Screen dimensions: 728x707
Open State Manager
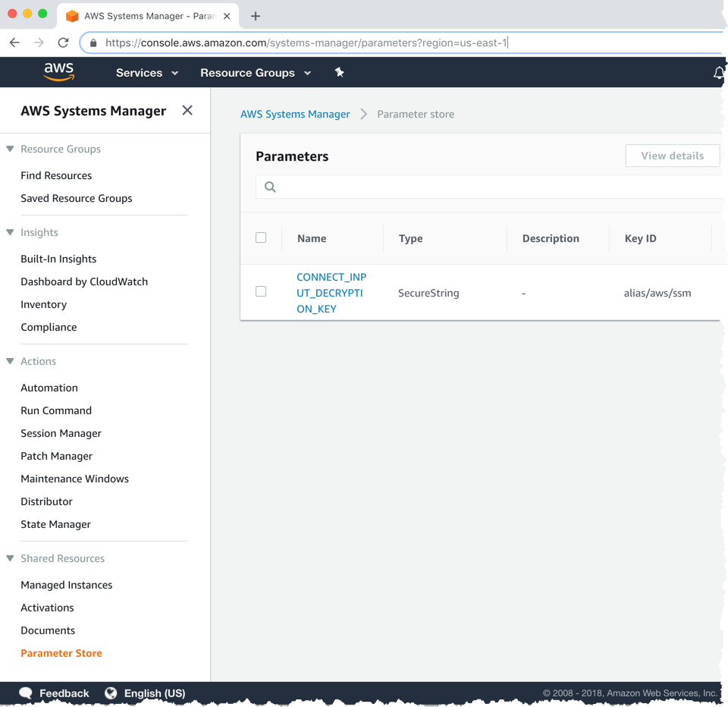[55, 524]
